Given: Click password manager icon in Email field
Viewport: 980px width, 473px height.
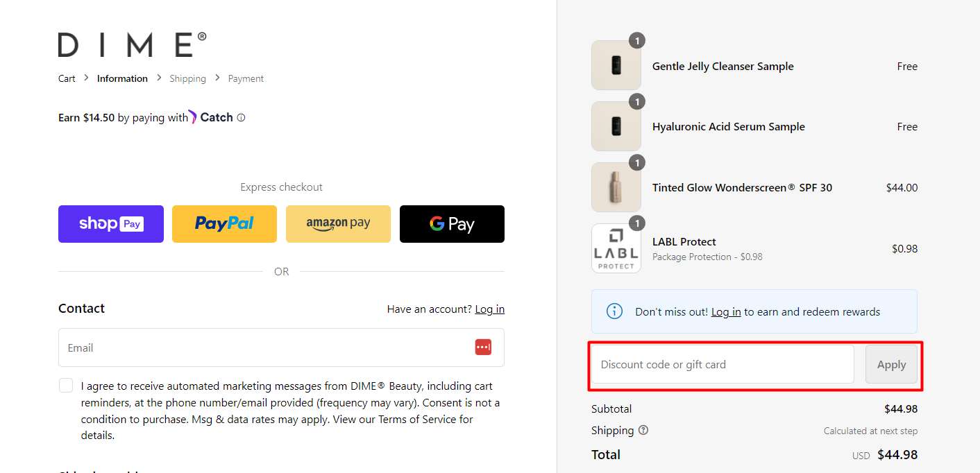Looking at the screenshot, I should tap(483, 347).
